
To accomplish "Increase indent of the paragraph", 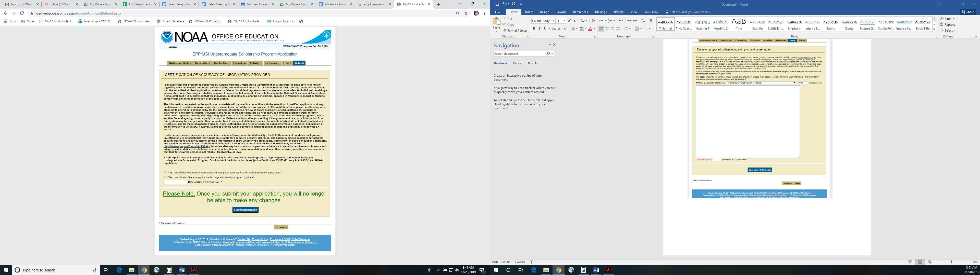I will click(635, 21).
